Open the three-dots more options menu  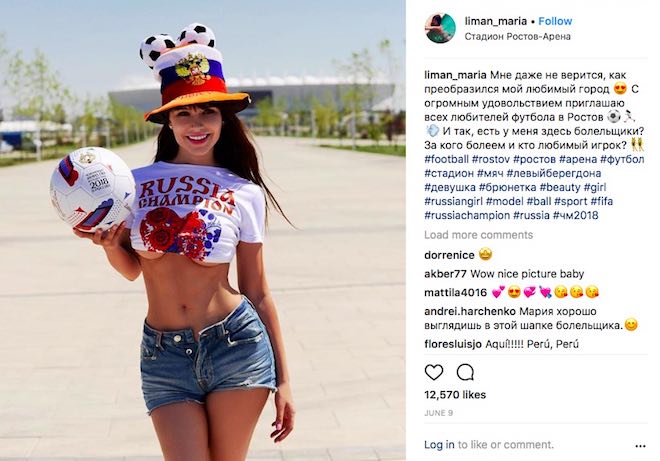coord(640,446)
